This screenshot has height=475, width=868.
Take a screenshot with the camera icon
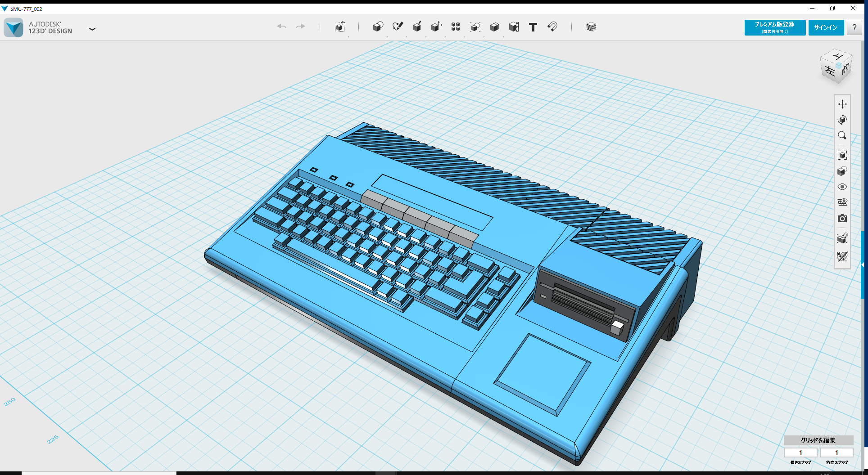coord(842,219)
